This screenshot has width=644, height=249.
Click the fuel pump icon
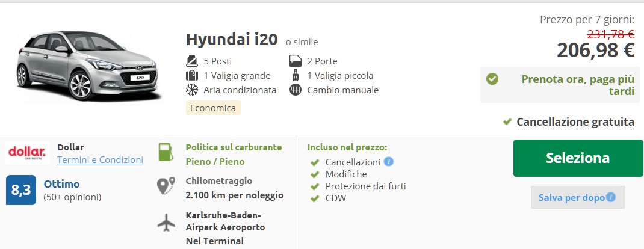click(x=166, y=152)
